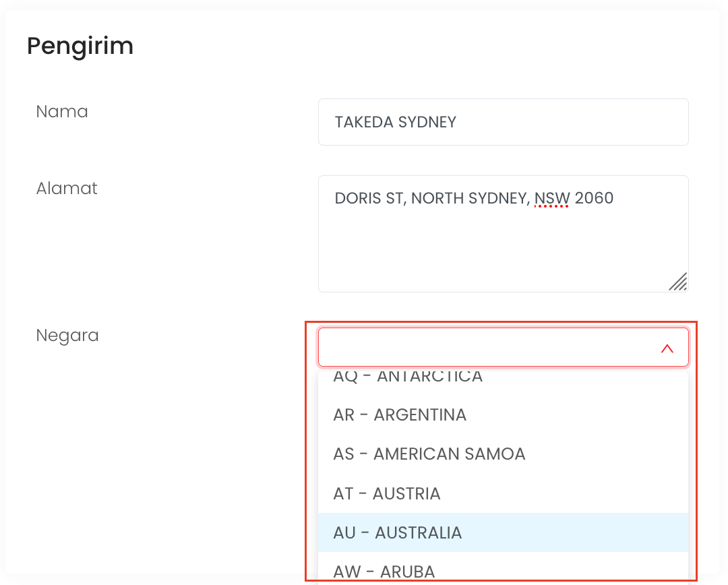Image resolution: width=728 pixels, height=585 pixels.
Task: Click the Alamat field label
Action: coord(67,188)
